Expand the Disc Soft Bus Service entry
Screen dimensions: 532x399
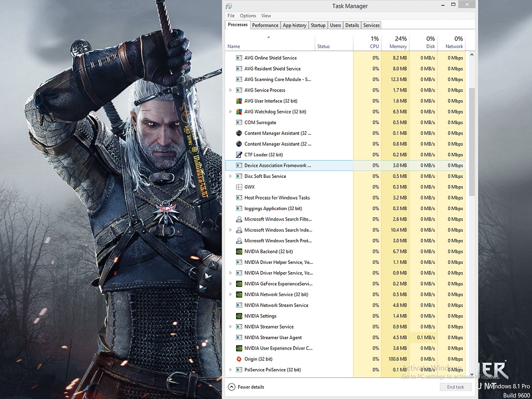click(x=231, y=176)
